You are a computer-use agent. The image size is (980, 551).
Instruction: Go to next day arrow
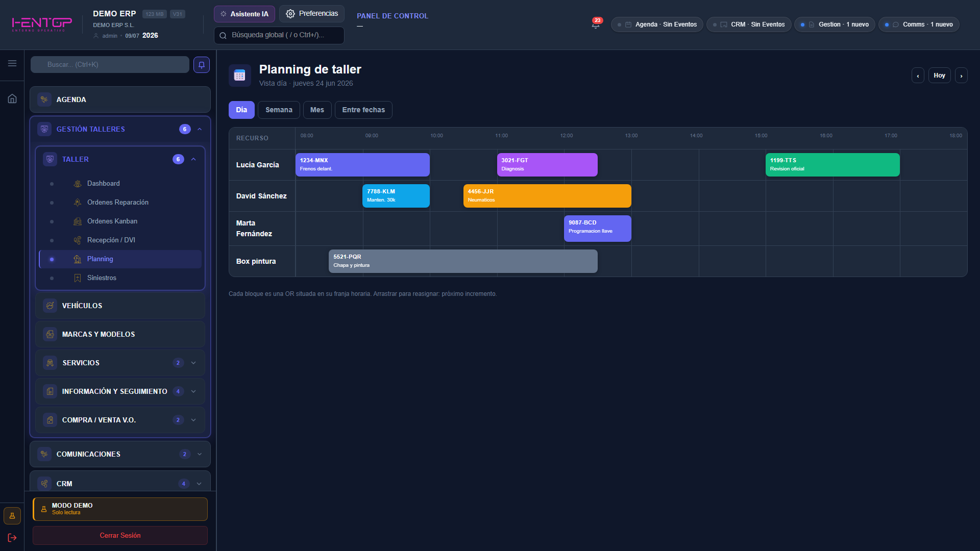pyautogui.click(x=961, y=76)
